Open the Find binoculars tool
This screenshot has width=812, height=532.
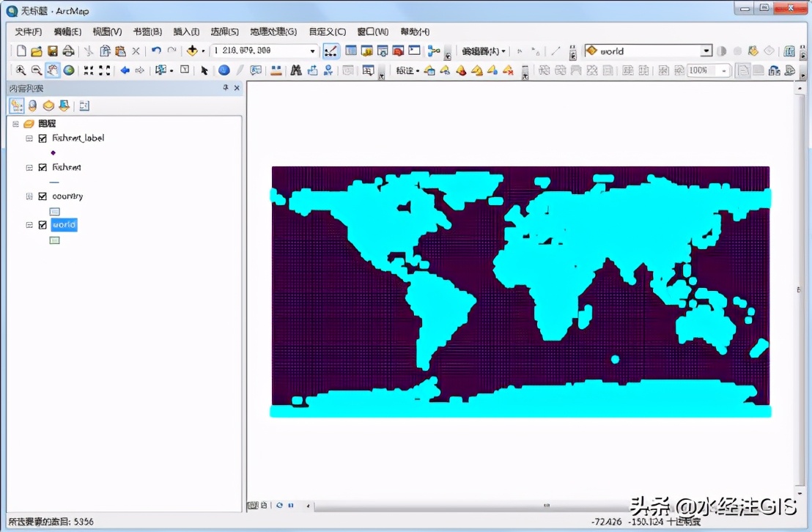296,70
